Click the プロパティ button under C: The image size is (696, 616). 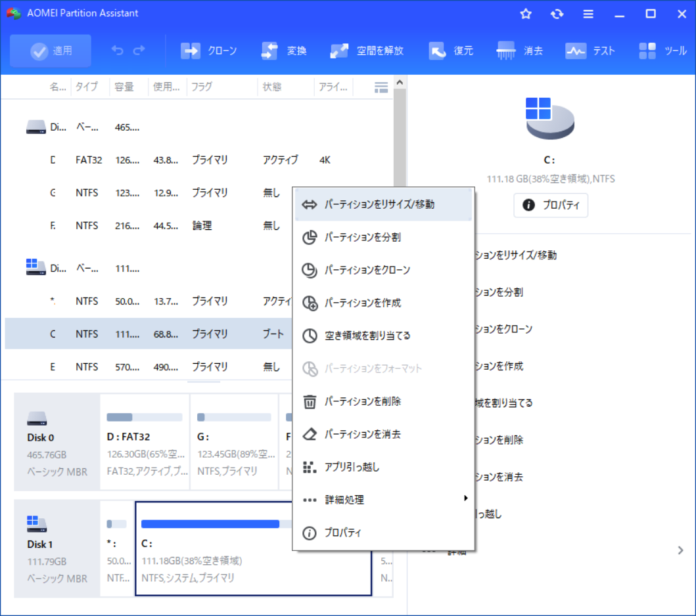pyautogui.click(x=551, y=205)
